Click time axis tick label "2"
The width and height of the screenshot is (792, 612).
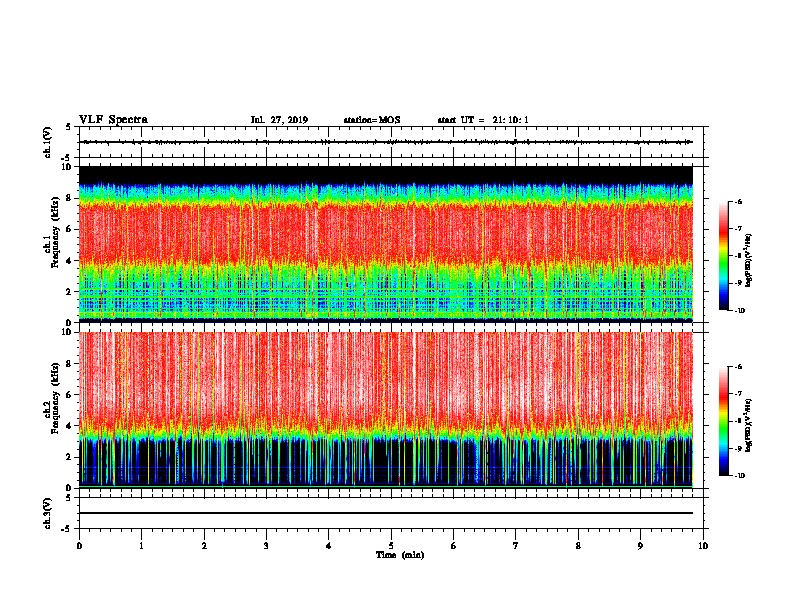[x=204, y=546]
